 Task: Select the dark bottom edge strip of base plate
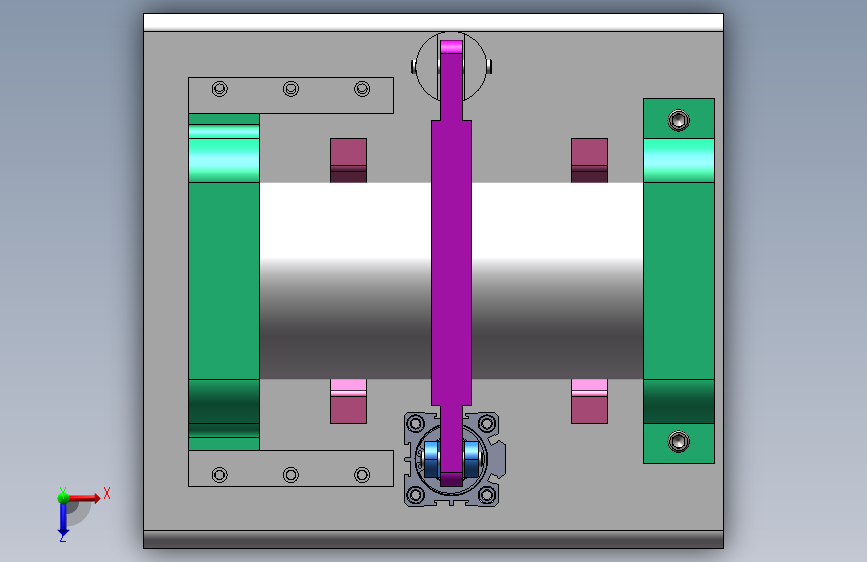pyautogui.click(x=434, y=539)
